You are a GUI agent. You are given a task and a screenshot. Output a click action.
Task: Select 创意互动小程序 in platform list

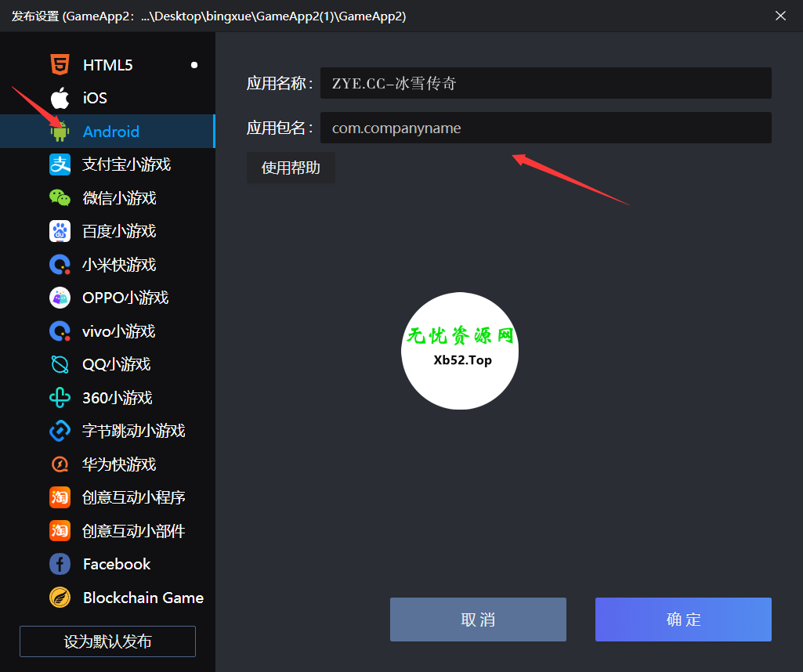[107, 497]
